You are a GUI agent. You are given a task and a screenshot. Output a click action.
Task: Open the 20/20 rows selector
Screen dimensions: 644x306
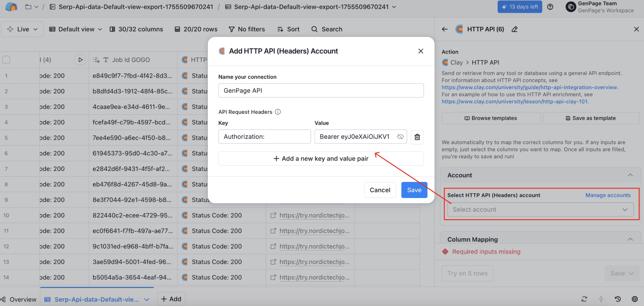(196, 29)
